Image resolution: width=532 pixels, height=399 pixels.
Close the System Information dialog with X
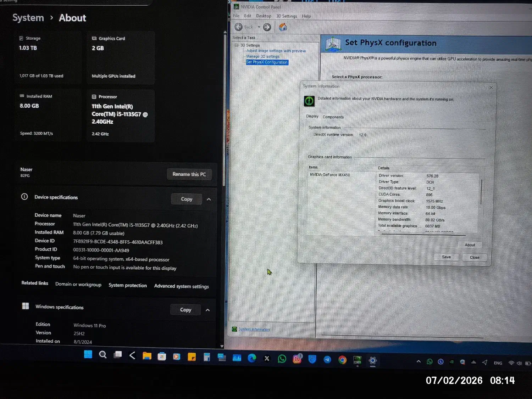coord(491,88)
